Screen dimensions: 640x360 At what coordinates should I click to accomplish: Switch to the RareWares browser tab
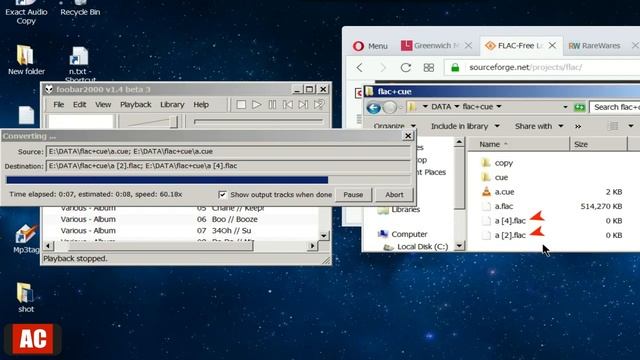pos(594,46)
